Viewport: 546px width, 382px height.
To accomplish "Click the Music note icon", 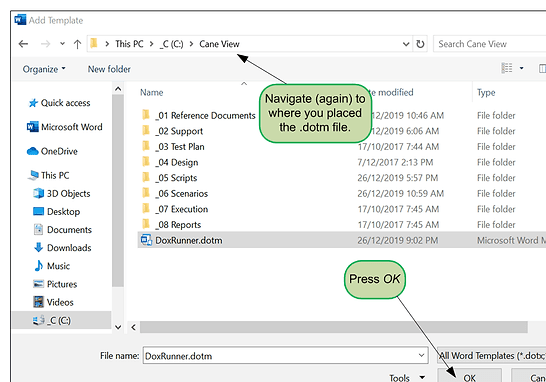I will pos(39,266).
